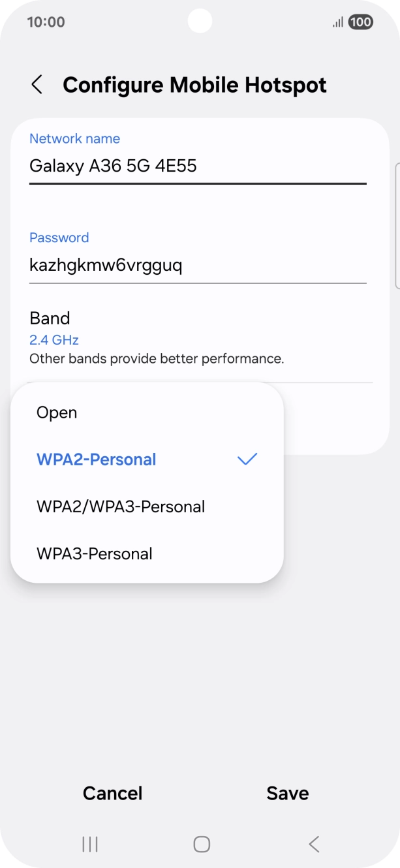Select the WPA2/WPA3-Personal security option
The image size is (400, 868).
(x=121, y=506)
